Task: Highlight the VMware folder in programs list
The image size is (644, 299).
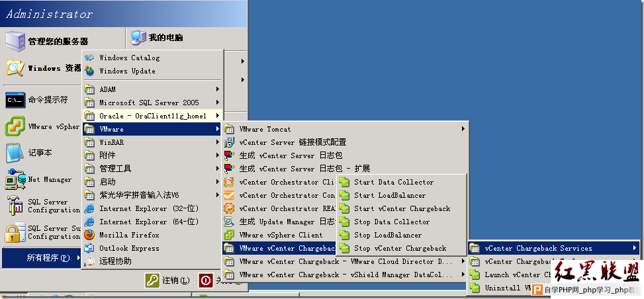Action: [x=152, y=129]
